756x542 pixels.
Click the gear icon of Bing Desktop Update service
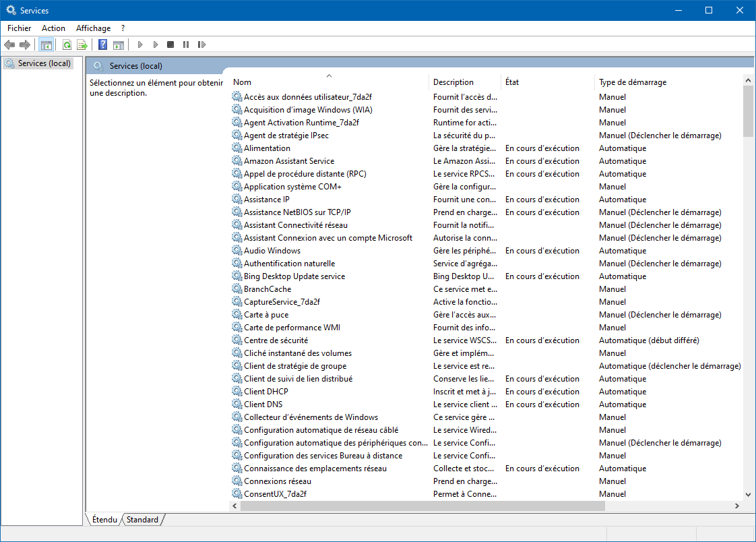(237, 276)
